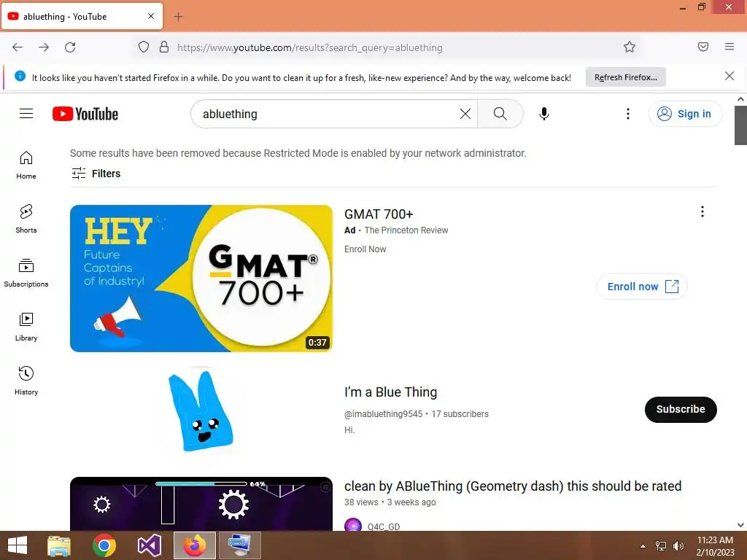The width and height of the screenshot is (747, 560).
Task: Open Subscriptions in the sidebar
Action: point(26,273)
